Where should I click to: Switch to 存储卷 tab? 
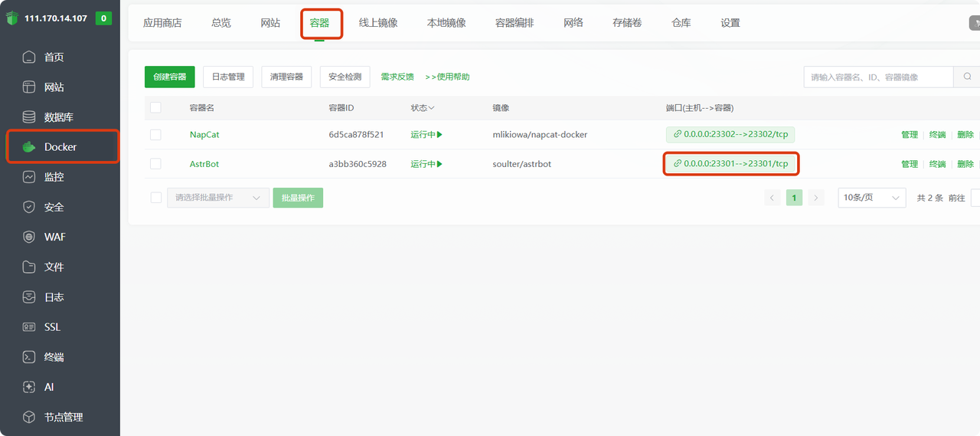(x=627, y=23)
